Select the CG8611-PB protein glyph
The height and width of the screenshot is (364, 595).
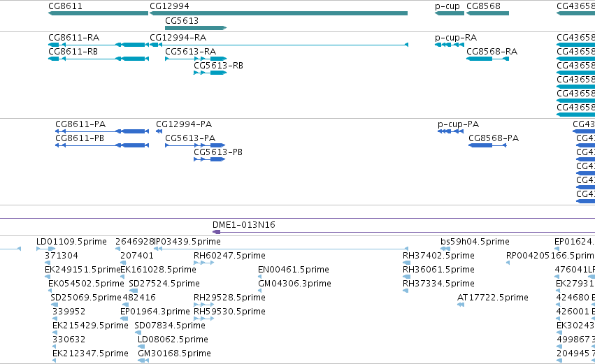click(x=102, y=145)
